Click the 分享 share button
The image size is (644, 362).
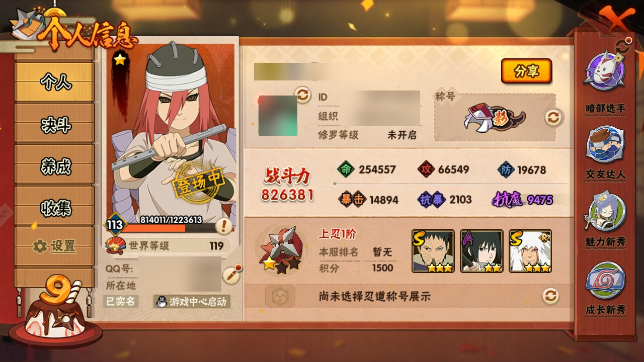pos(526,71)
